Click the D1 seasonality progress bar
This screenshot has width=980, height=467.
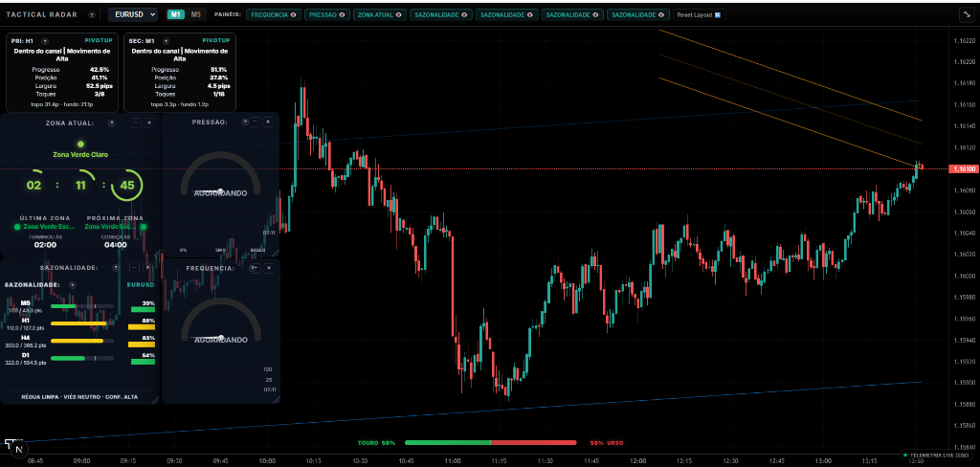[x=82, y=358]
